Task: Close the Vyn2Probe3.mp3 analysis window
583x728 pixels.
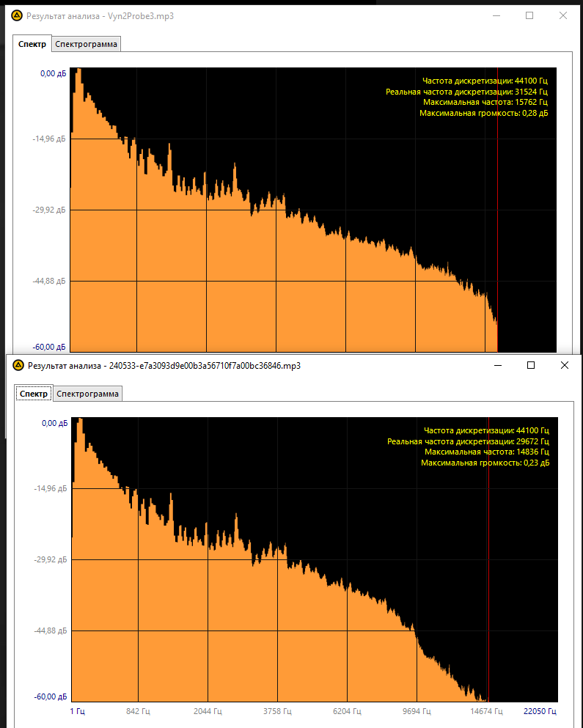Action: (x=563, y=16)
